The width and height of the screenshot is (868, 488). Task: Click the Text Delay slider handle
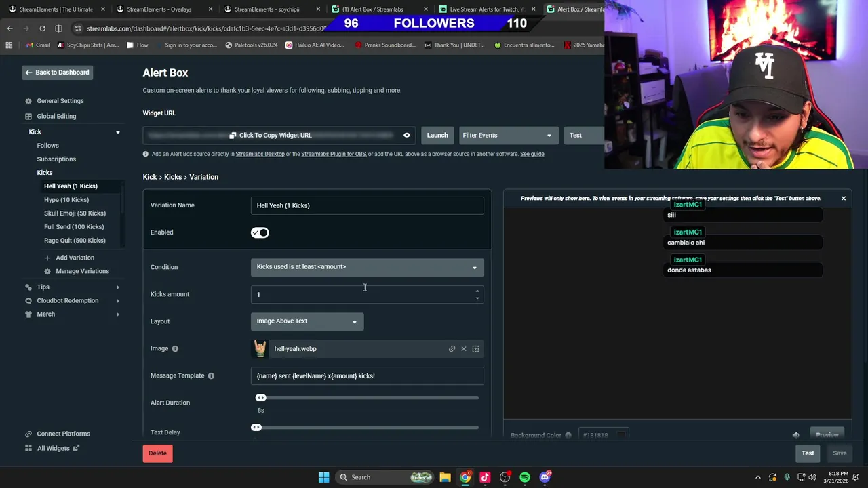coord(256,428)
